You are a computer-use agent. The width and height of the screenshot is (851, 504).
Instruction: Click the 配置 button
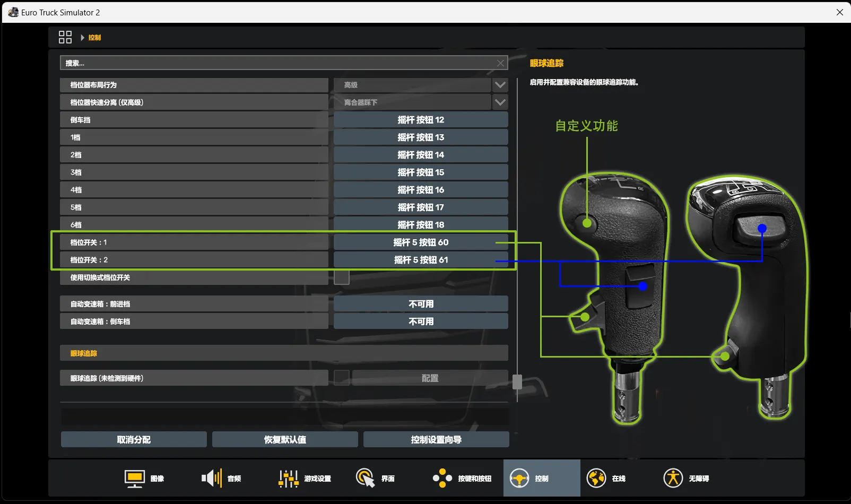[430, 378]
